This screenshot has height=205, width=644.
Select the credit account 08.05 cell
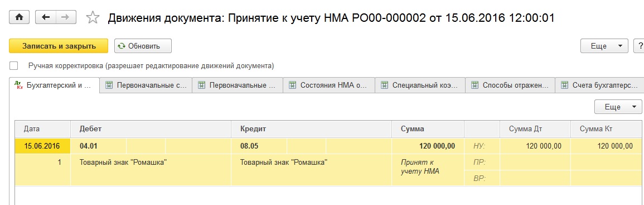[259, 146]
